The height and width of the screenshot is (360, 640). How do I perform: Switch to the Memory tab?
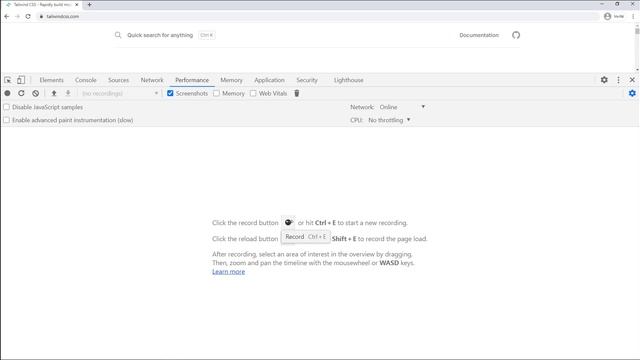pos(231,80)
